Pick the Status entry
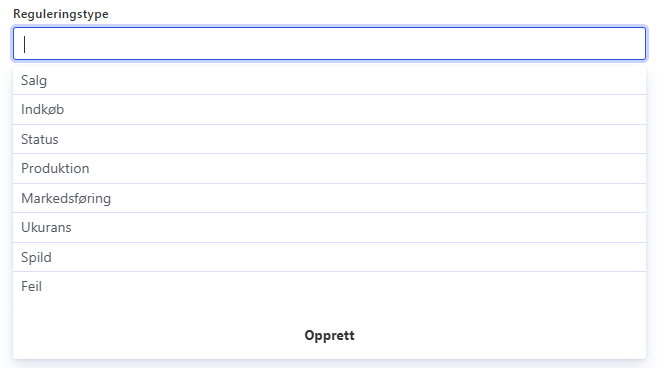This screenshot has width=662, height=368. (x=329, y=139)
